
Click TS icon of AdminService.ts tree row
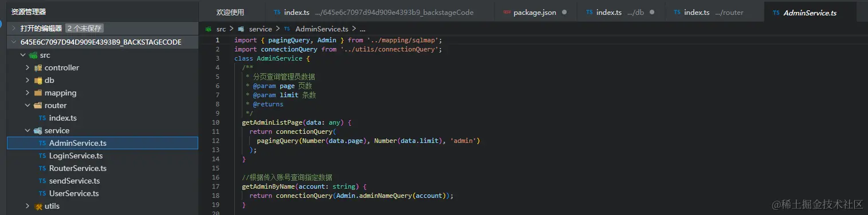pyautogui.click(x=42, y=143)
